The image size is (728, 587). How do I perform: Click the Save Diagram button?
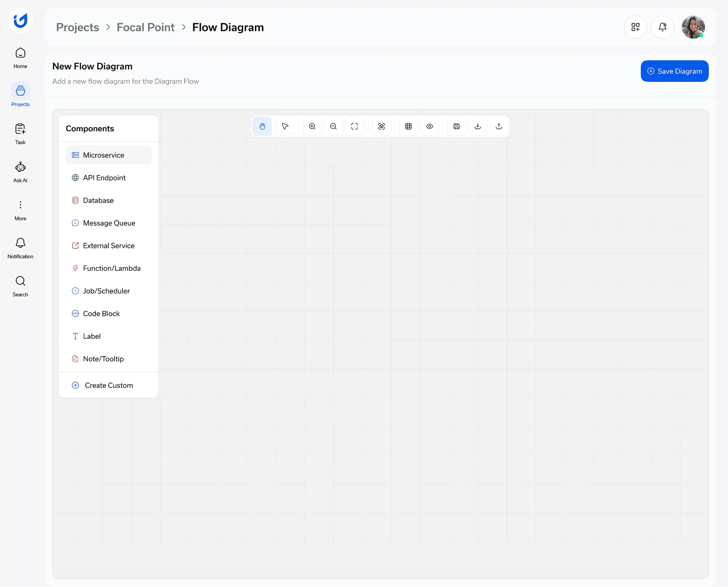pyautogui.click(x=674, y=71)
